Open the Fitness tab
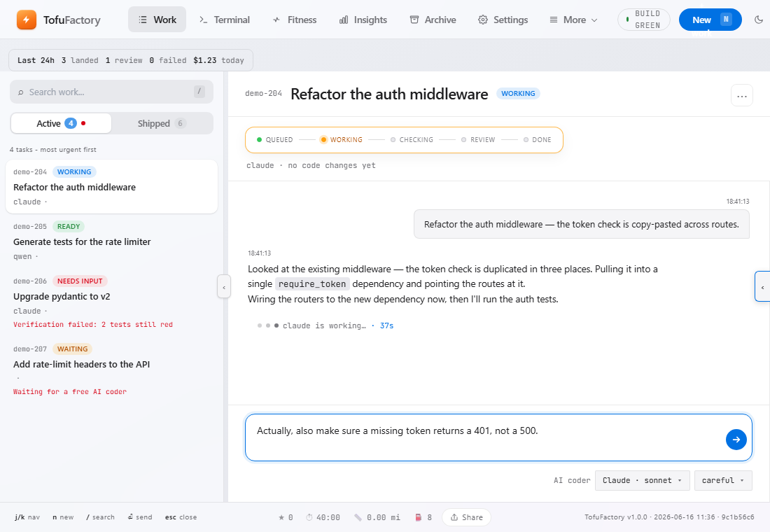The height and width of the screenshot is (532, 770). coord(295,20)
